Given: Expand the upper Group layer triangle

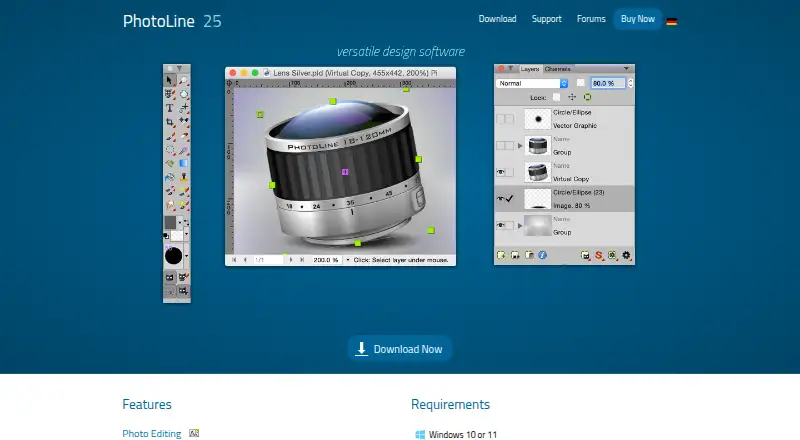Looking at the screenshot, I should pos(520,145).
